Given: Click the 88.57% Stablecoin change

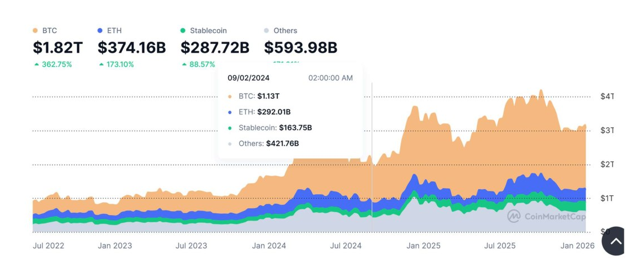Looking at the screenshot, I should [202, 64].
